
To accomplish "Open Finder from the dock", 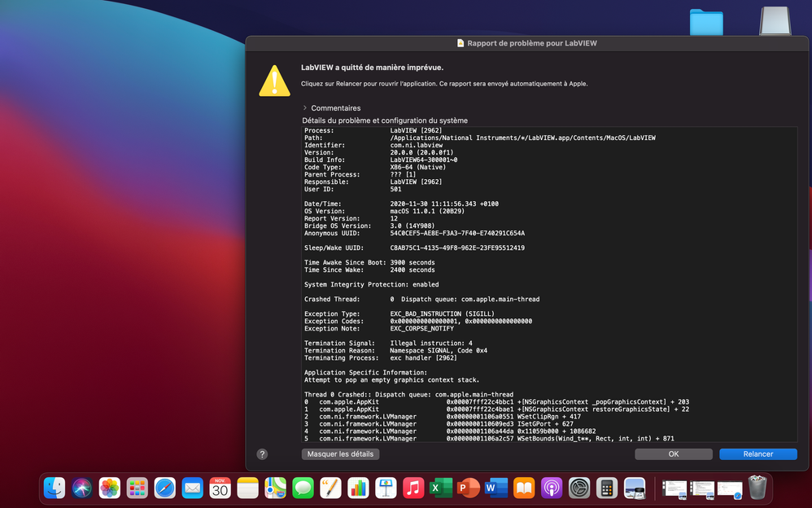I will (55, 488).
